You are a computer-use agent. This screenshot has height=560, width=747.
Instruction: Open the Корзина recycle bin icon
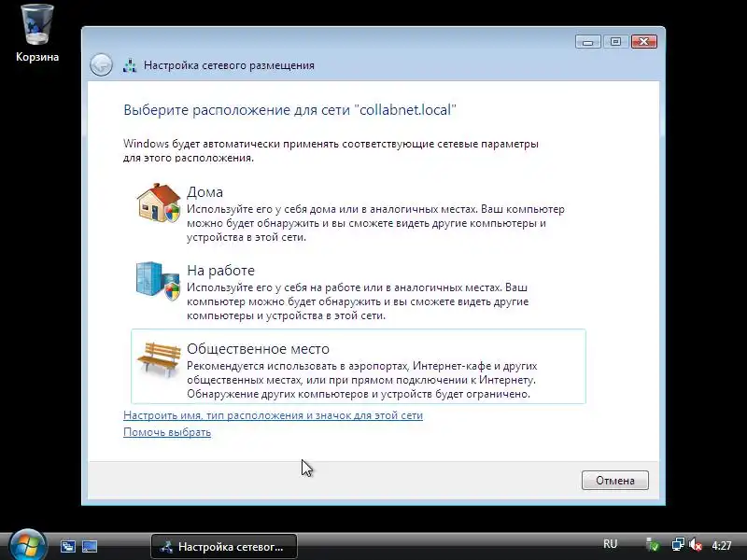click(37, 34)
